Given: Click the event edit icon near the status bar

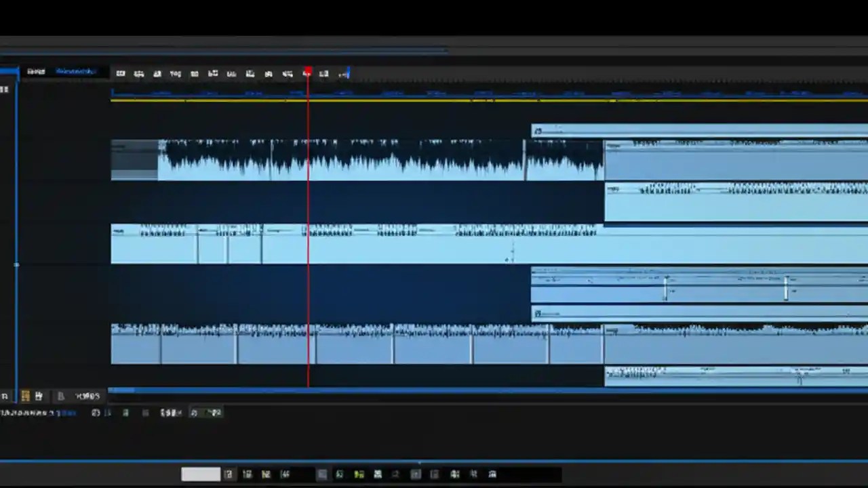Looking at the screenshot, I should click(x=25, y=396).
